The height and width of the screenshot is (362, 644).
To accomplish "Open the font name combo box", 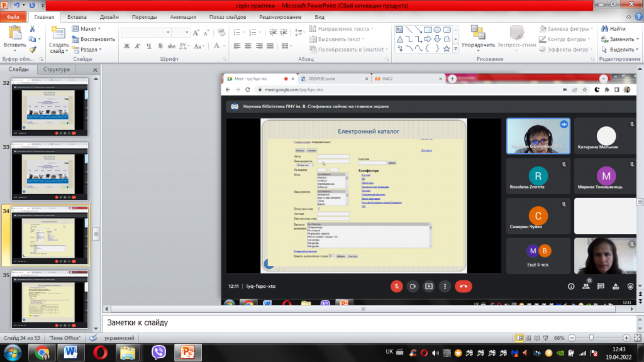I will 146,32.
